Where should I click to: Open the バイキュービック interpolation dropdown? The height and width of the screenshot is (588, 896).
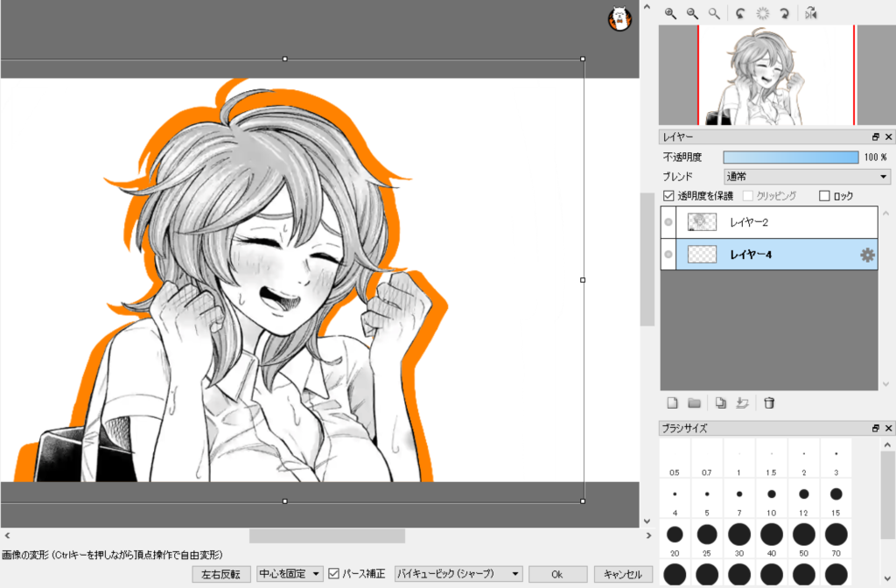coord(458,574)
